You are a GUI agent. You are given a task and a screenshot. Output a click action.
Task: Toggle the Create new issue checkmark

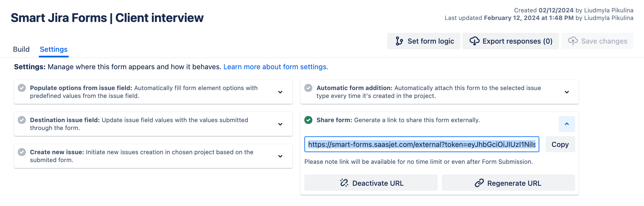click(x=22, y=152)
